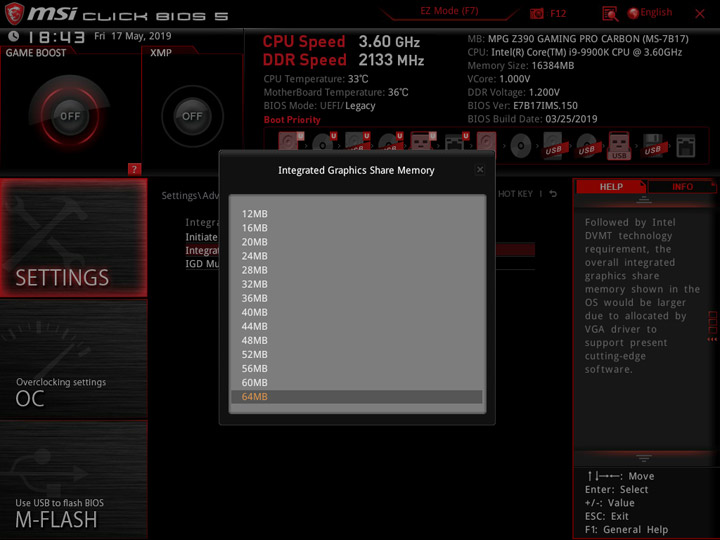Choose 56MB share memory option

click(x=357, y=369)
